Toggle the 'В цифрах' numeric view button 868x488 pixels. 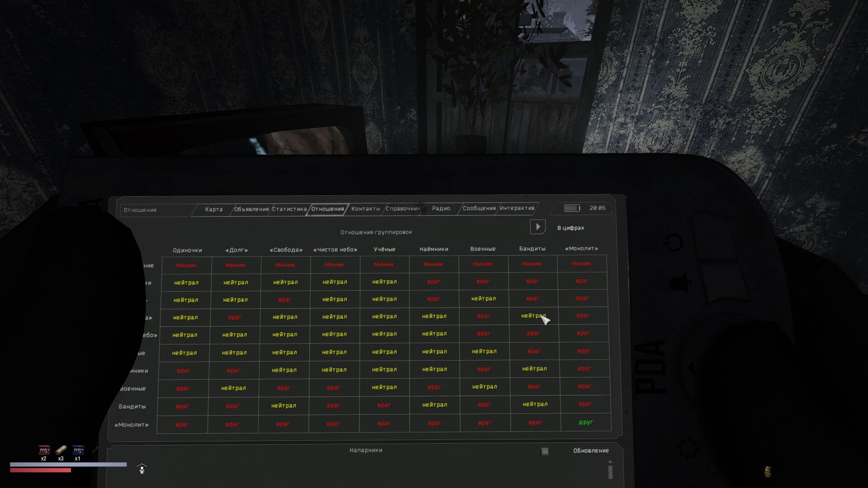pyautogui.click(x=538, y=227)
